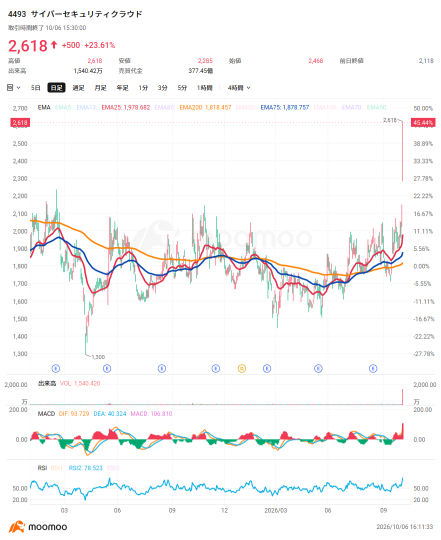The width and height of the screenshot is (441, 540).
Task: Click the 始値 2,468 open value
Action: click(316, 61)
